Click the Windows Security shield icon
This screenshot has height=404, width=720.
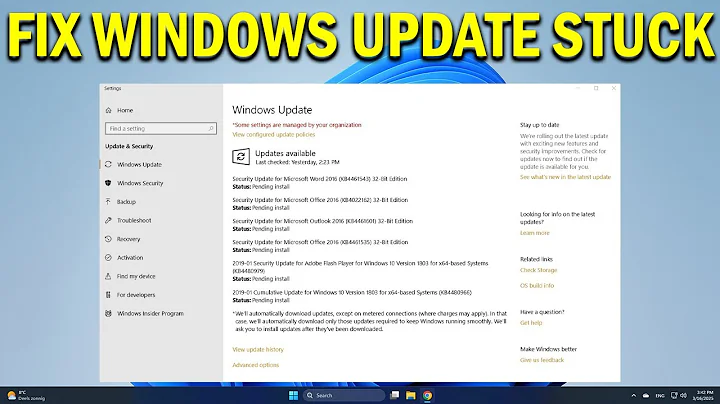108,183
